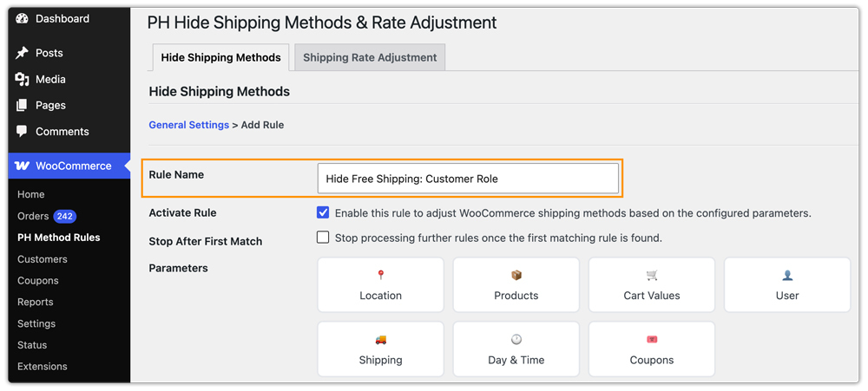Open the WooCommerce menu item
The width and height of the screenshot is (868, 391).
69,166
